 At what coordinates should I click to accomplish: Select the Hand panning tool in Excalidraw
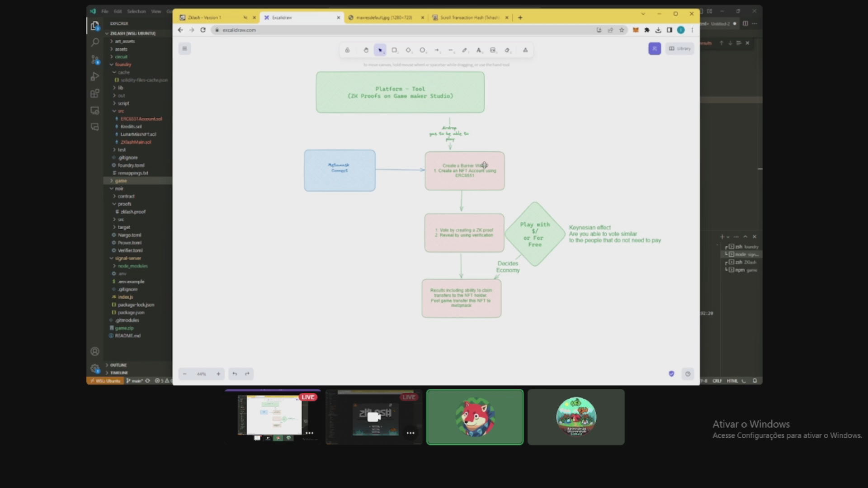[366, 50]
